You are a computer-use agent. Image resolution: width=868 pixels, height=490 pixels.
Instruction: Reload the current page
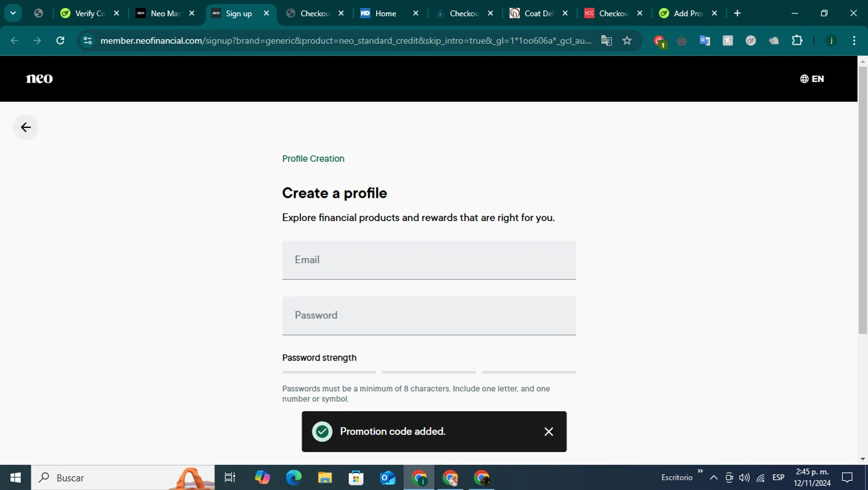(x=60, y=40)
